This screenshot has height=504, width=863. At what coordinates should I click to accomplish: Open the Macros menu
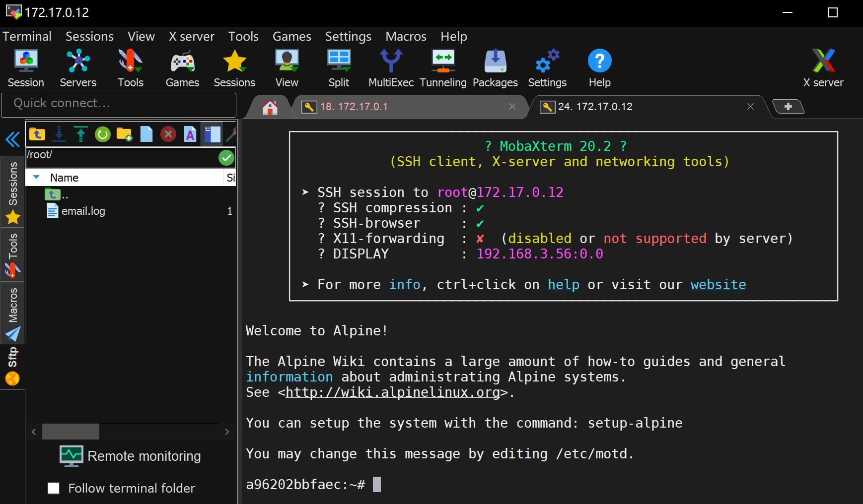(x=406, y=36)
